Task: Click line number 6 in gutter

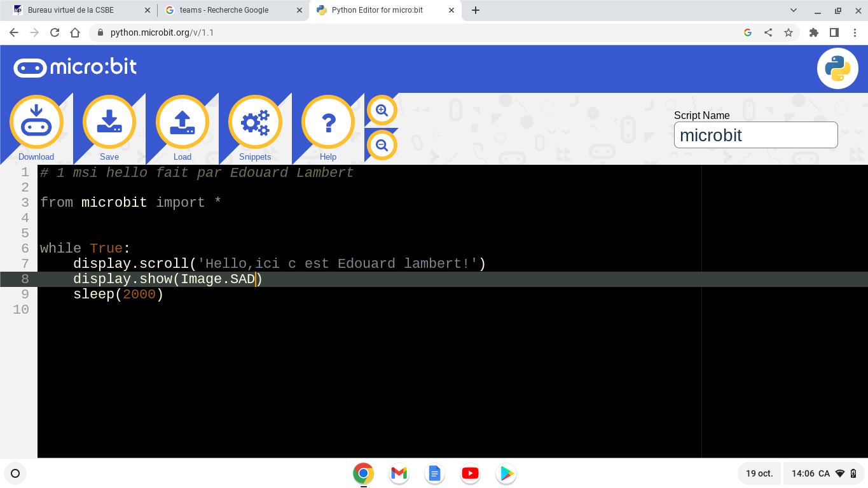Action: (x=25, y=249)
